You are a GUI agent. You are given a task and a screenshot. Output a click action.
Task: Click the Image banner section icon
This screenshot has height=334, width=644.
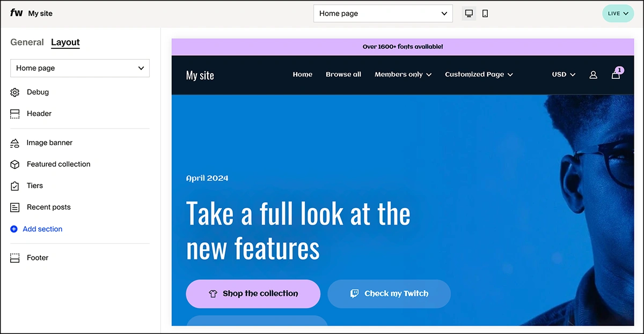point(15,143)
